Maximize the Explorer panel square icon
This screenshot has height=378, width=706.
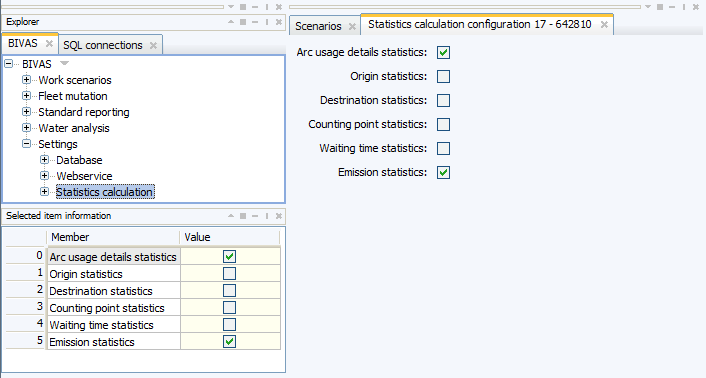click(243, 22)
